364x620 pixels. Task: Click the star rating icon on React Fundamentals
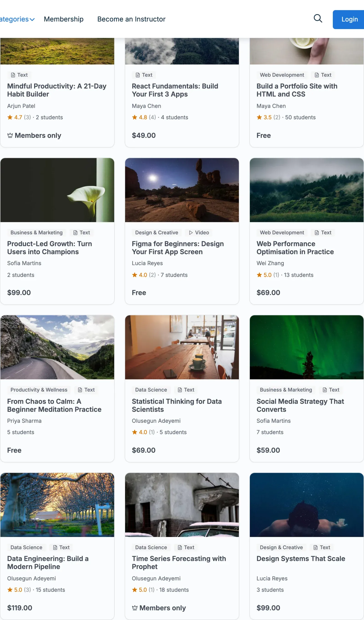click(134, 117)
